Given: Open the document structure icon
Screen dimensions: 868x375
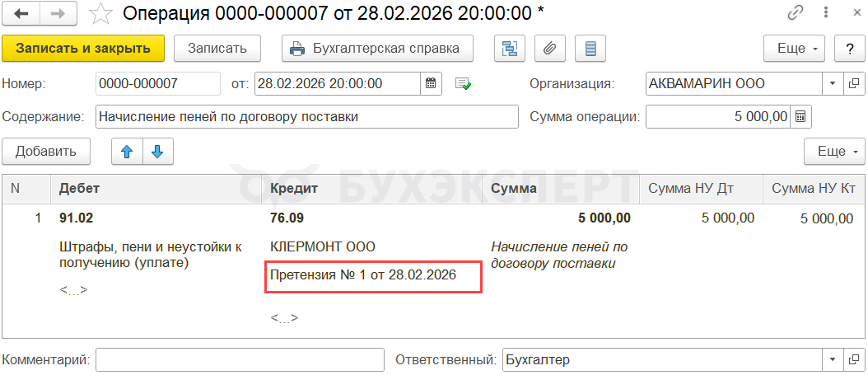Looking at the screenshot, I should pyautogui.click(x=509, y=48).
